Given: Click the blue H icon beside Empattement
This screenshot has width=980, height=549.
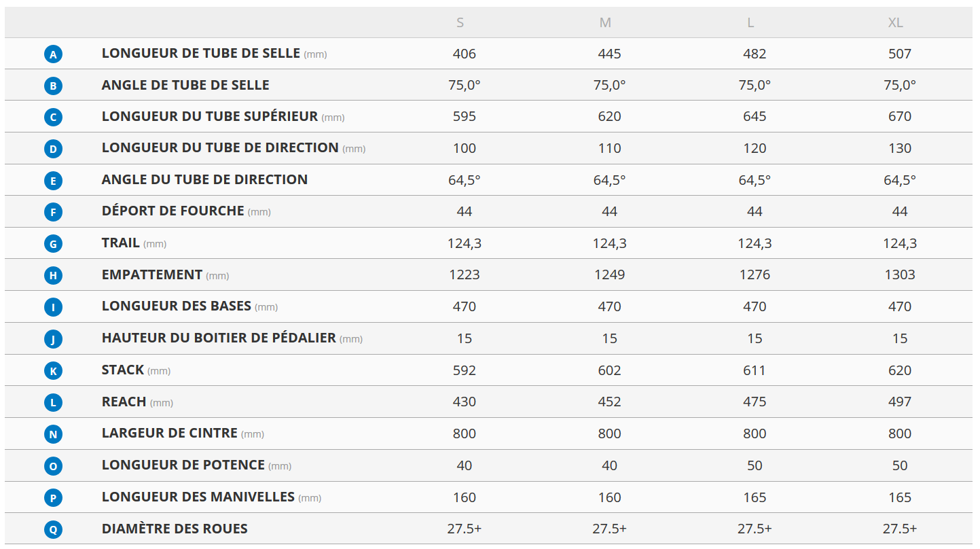Looking at the screenshot, I should point(53,276).
